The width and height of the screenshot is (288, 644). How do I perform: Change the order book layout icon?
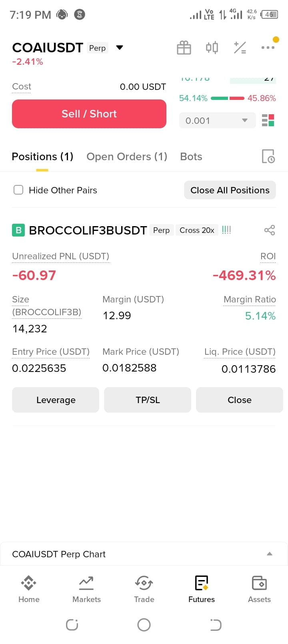click(x=268, y=120)
